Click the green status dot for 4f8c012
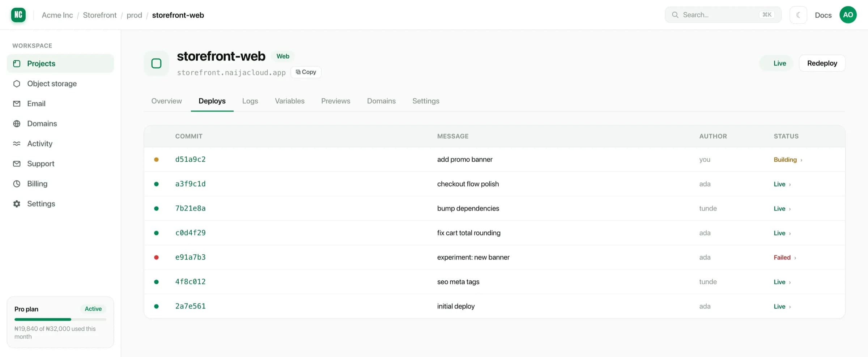Screen dimensions: 868x357 [x=156, y=282]
